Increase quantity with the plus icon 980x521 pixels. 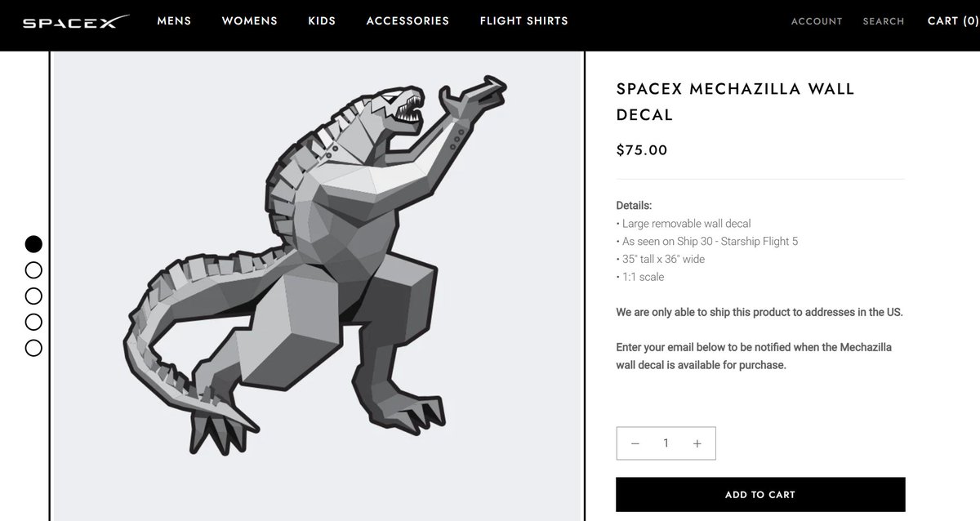[x=697, y=443]
